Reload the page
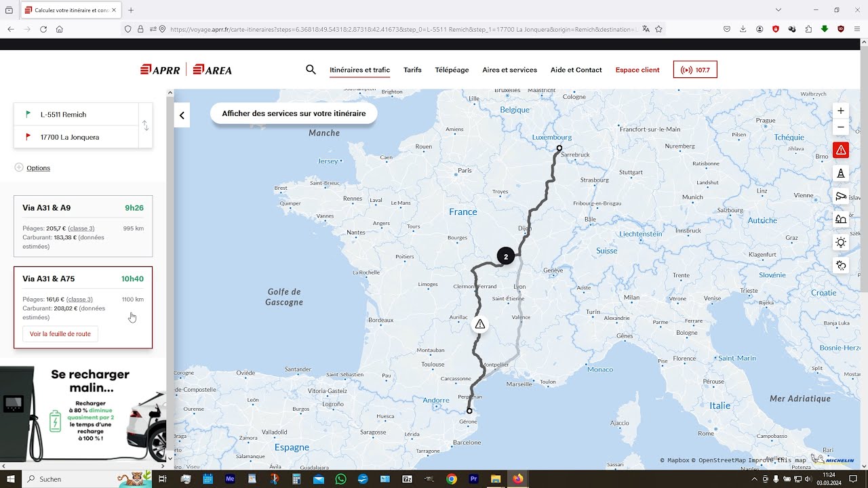This screenshot has height=488, width=868. coord(43,29)
